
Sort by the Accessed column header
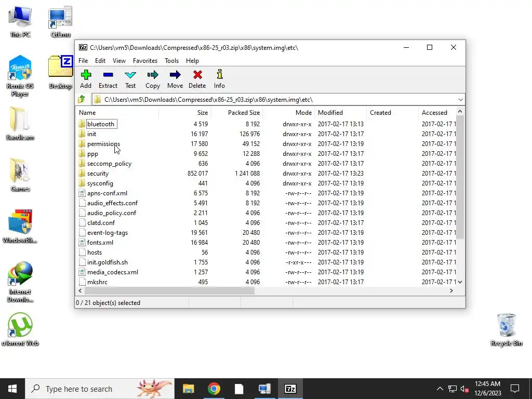point(437,113)
